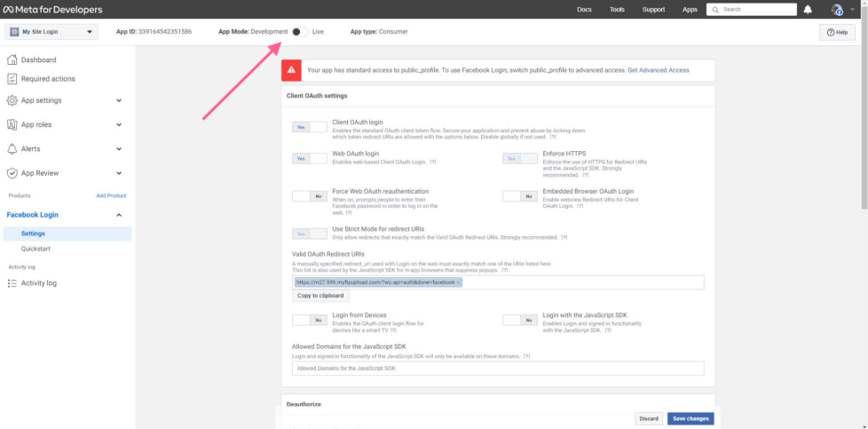Click the App ID number text
Viewport: 868px width, 429px height.
164,32
